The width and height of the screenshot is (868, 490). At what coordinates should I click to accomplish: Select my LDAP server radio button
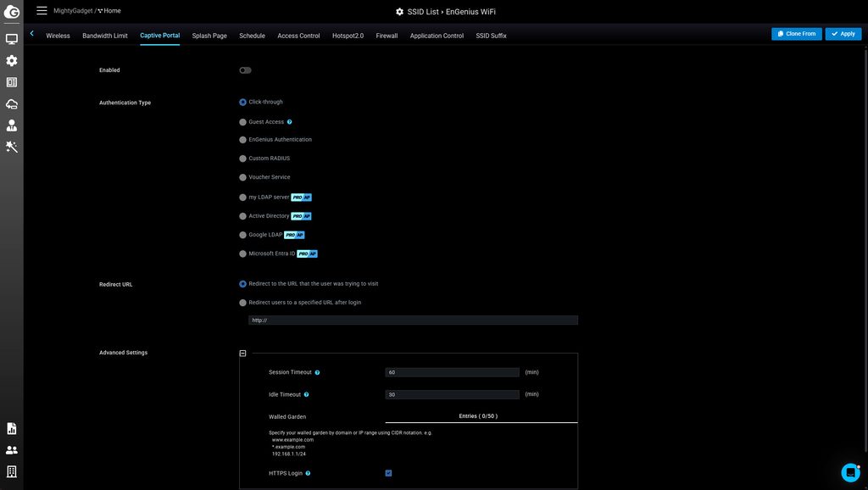(x=242, y=198)
